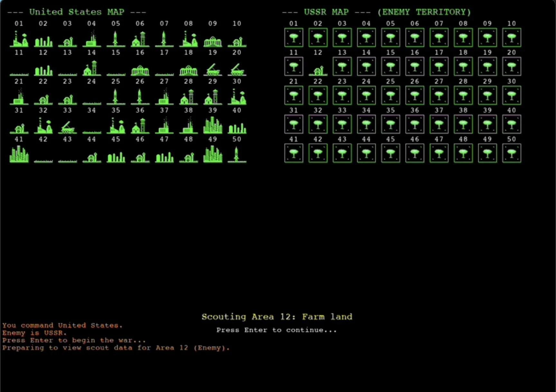
Task: Select the 'Scouting Area 12: Farm land' message
Action: (x=277, y=317)
